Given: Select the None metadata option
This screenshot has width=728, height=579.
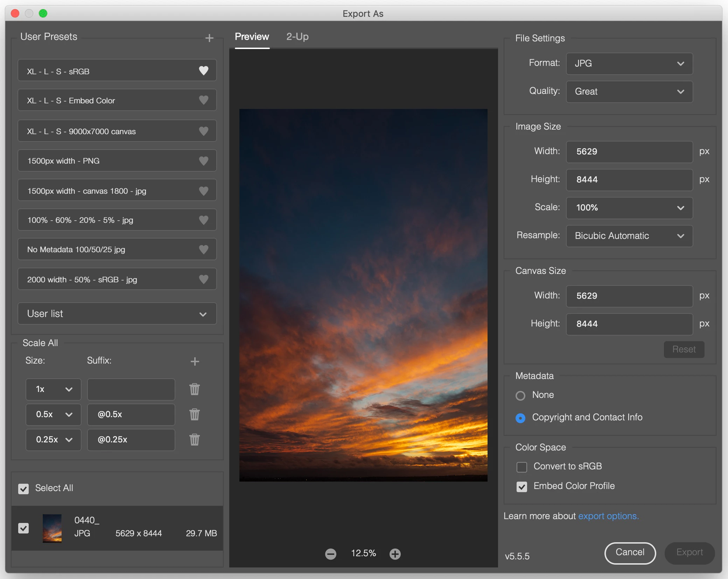Looking at the screenshot, I should point(520,395).
